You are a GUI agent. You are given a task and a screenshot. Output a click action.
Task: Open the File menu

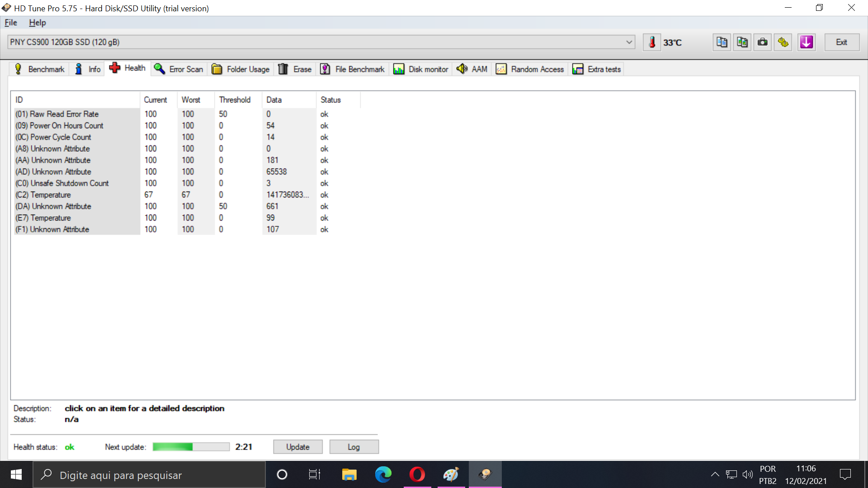pos(11,23)
